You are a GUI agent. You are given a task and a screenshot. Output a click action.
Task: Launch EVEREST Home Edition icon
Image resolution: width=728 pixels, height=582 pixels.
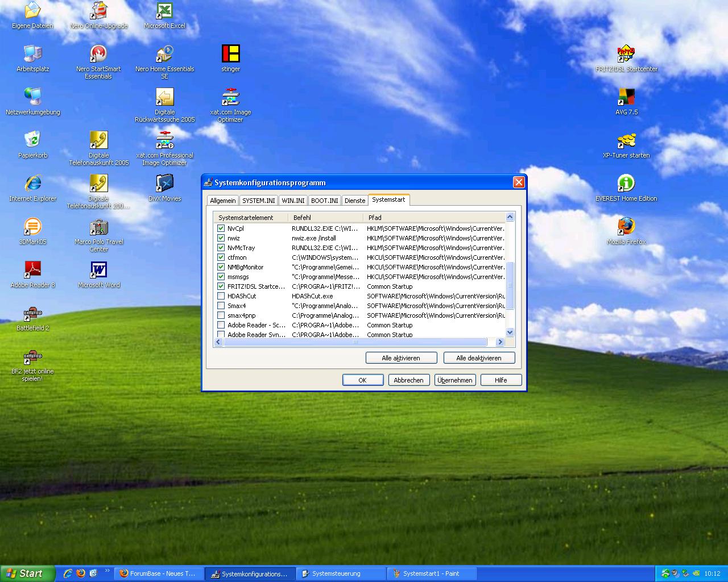(626, 188)
